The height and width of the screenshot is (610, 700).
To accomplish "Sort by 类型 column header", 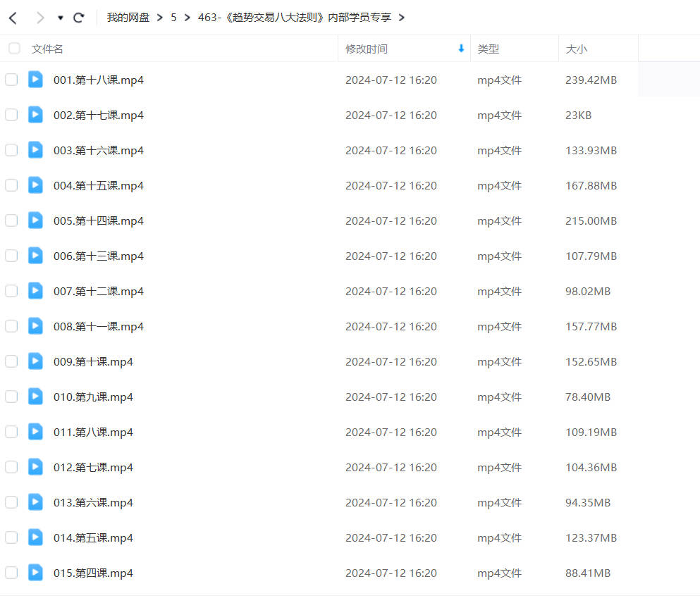I will (x=489, y=49).
